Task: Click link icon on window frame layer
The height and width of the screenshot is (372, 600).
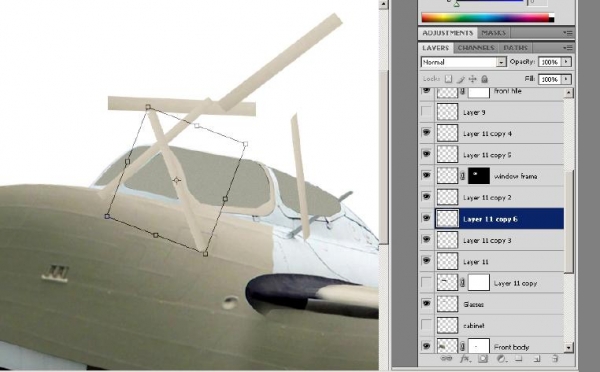Action: click(x=463, y=176)
